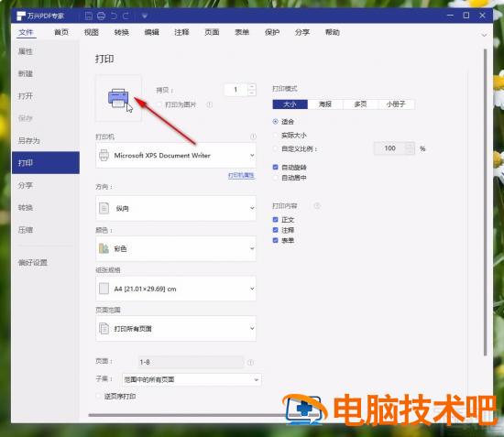Image resolution: width=504 pixels, height=437 pixels.
Task: Increase the copies count with up arrow
Action: (x=252, y=86)
